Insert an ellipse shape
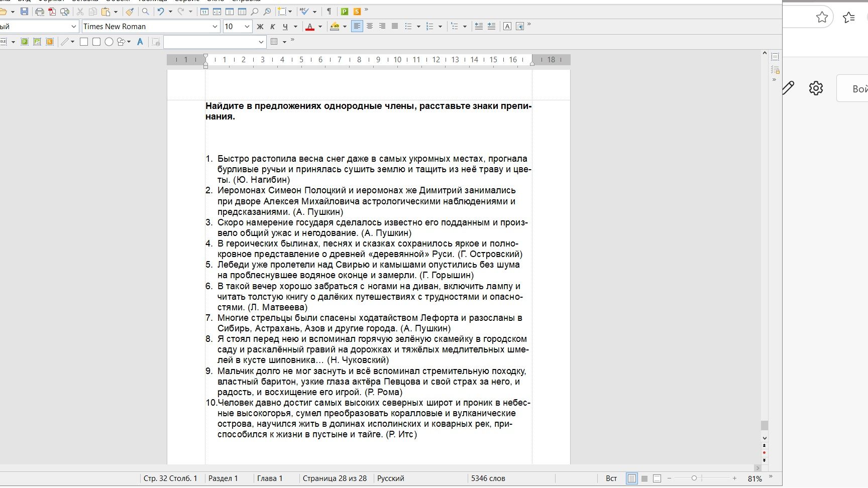Image resolution: width=868 pixels, height=488 pixels. 108,42
